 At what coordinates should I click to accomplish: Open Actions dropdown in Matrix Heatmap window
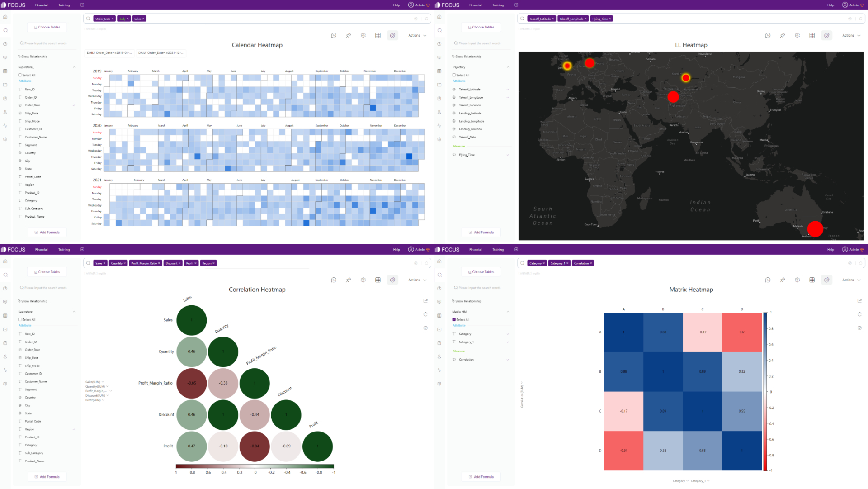click(851, 280)
